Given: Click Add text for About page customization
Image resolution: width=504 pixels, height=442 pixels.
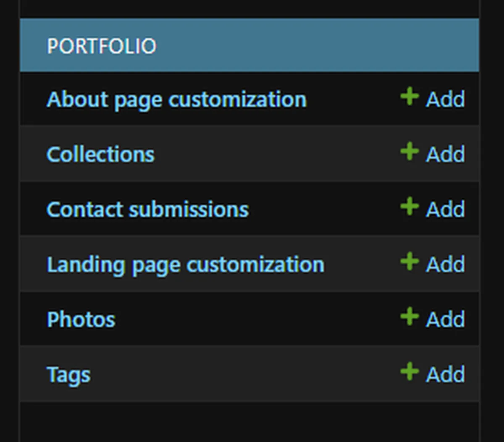Looking at the screenshot, I should point(445,99).
